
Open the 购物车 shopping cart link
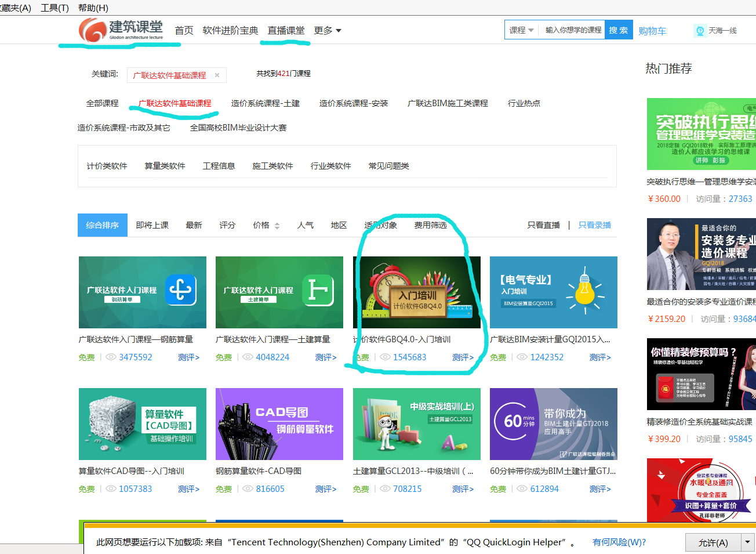652,31
